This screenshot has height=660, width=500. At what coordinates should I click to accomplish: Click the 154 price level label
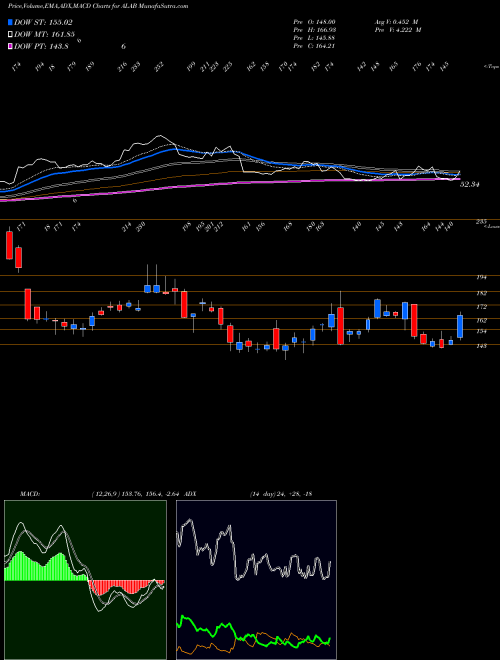coord(482,331)
